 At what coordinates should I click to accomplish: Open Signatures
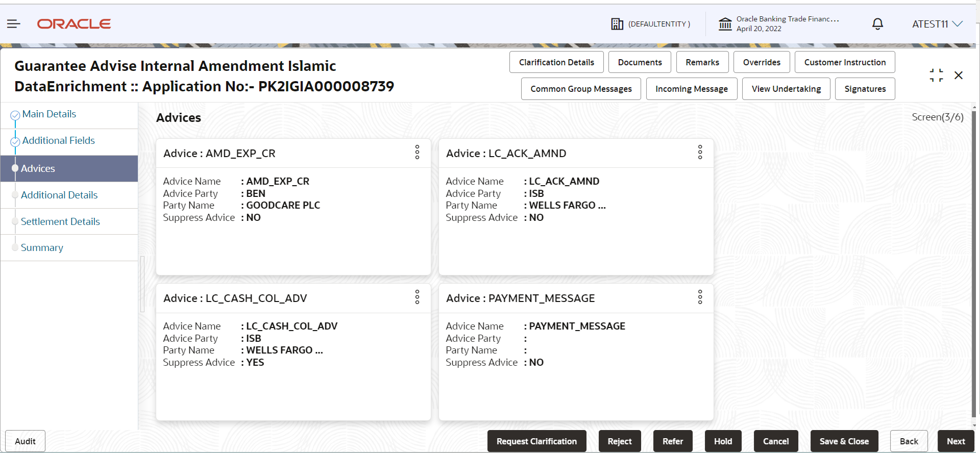865,89
